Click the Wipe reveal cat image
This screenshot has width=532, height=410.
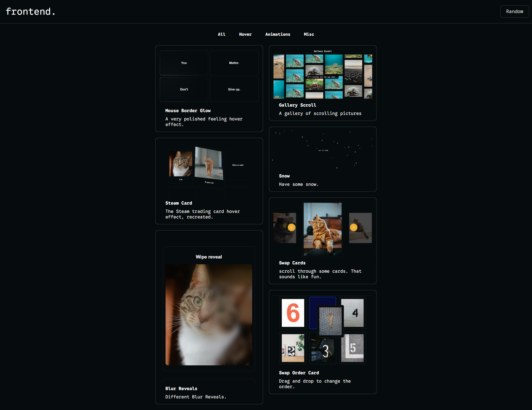click(x=209, y=314)
